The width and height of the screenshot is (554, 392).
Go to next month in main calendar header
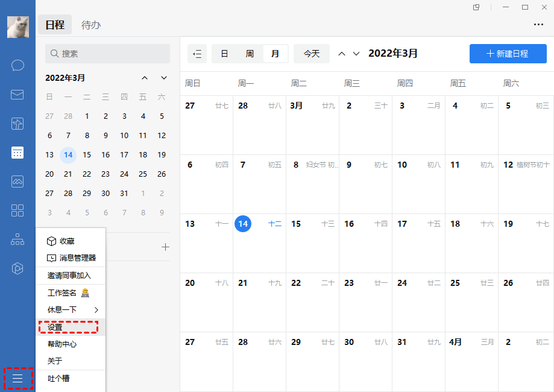coord(356,54)
